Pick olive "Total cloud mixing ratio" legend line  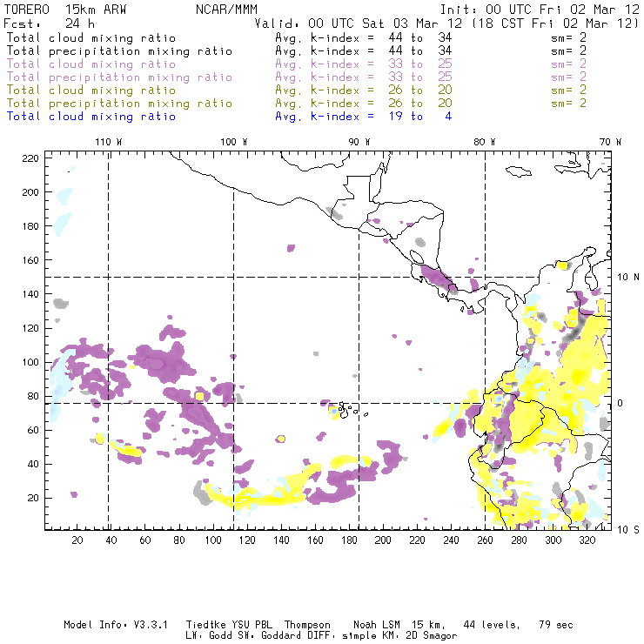point(91,91)
